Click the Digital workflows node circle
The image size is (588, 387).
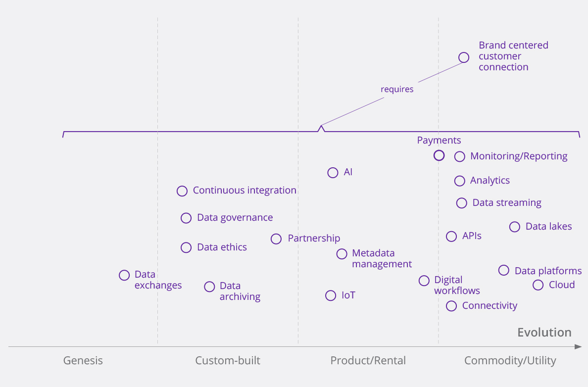[424, 281]
